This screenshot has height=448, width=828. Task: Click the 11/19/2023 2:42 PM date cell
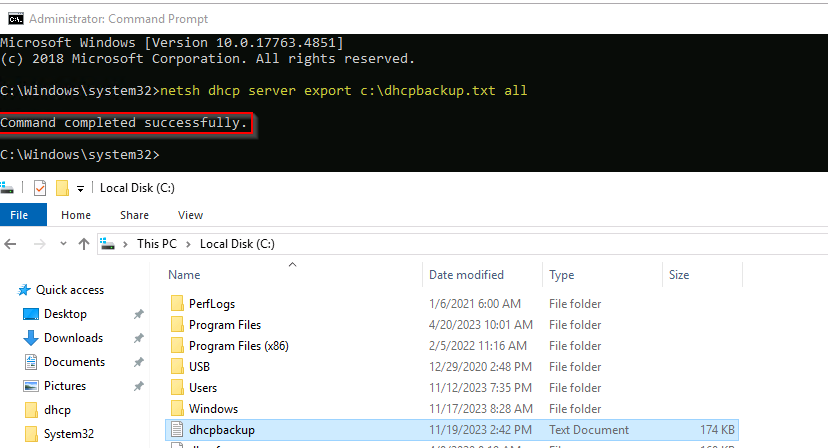[480, 430]
